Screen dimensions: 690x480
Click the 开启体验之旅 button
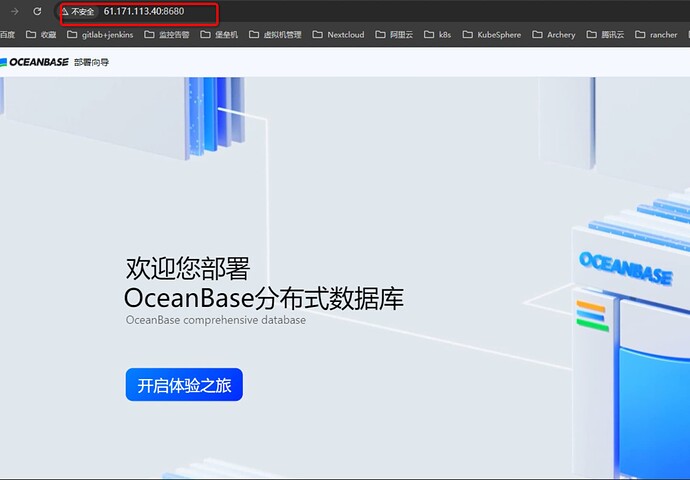tap(184, 385)
